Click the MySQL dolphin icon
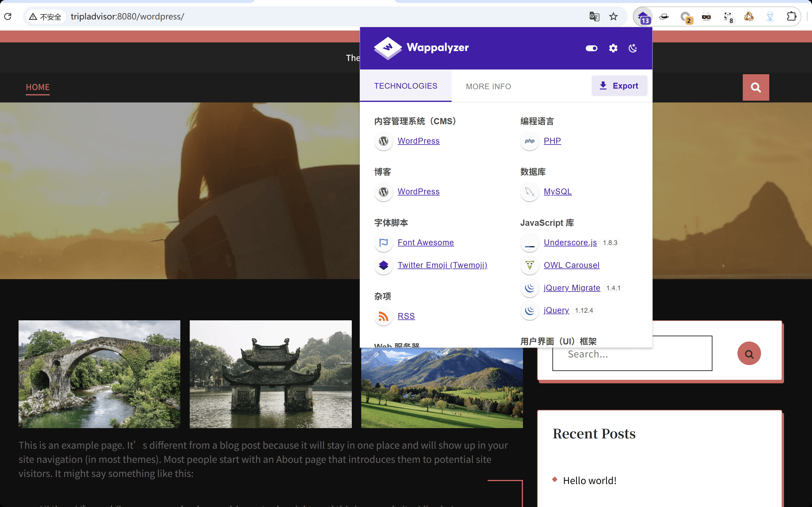This screenshot has width=812, height=507. coord(529,192)
